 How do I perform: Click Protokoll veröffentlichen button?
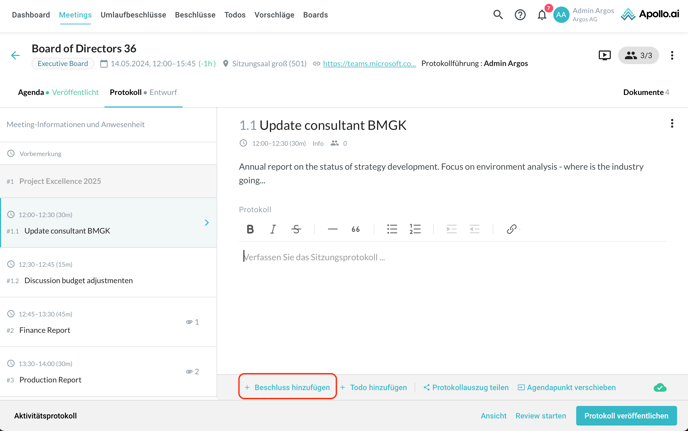(626, 416)
